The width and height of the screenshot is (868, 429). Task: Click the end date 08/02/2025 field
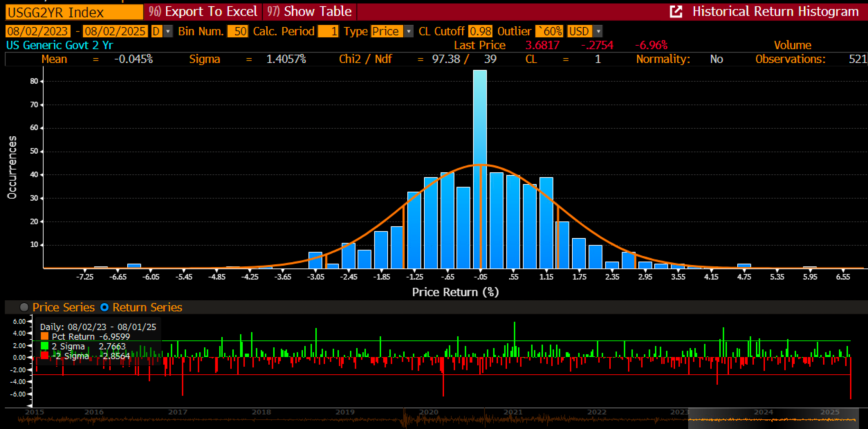[115, 31]
